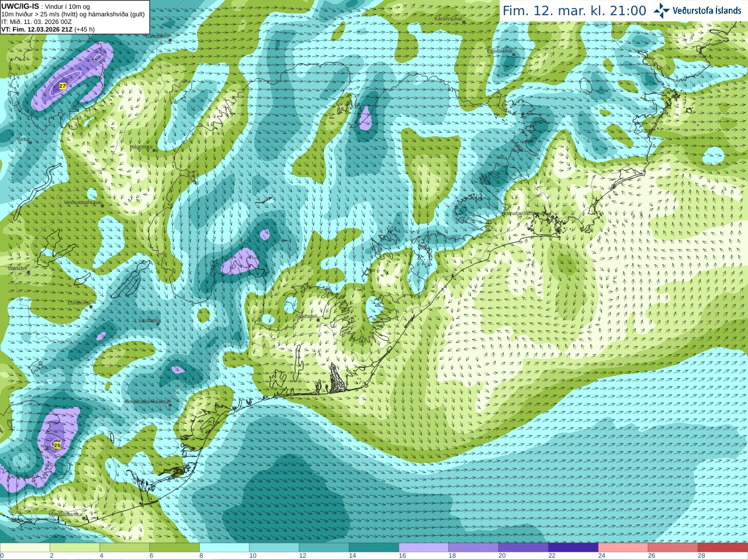Click the Eyjabakkar station label

(x=500, y=51)
